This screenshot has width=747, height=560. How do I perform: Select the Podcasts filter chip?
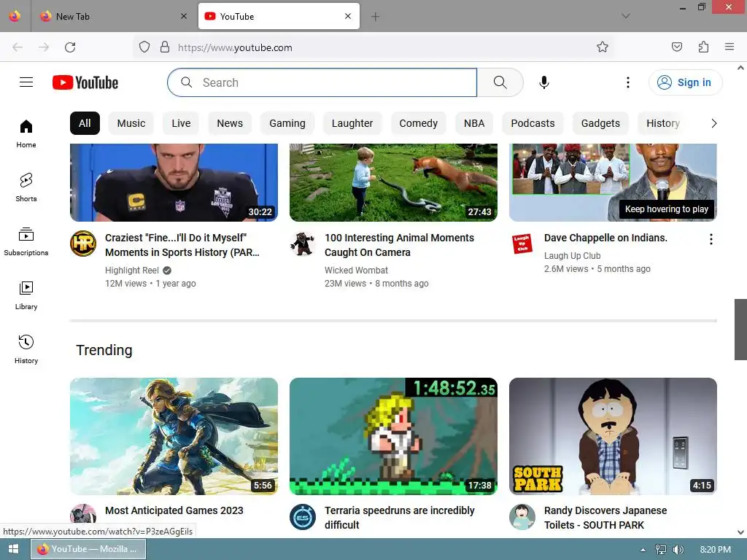(533, 123)
